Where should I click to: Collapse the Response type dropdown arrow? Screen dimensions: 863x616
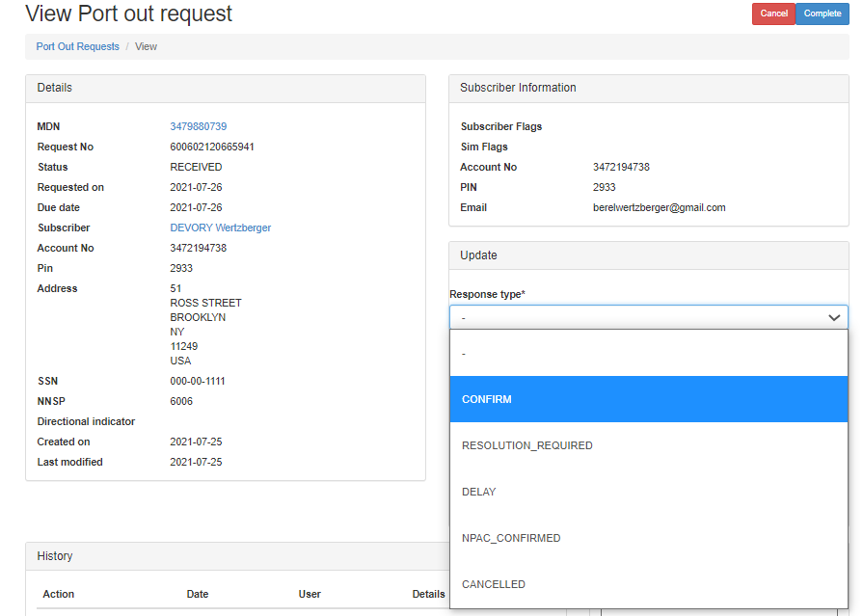pyautogui.click(x=834, y=317)
